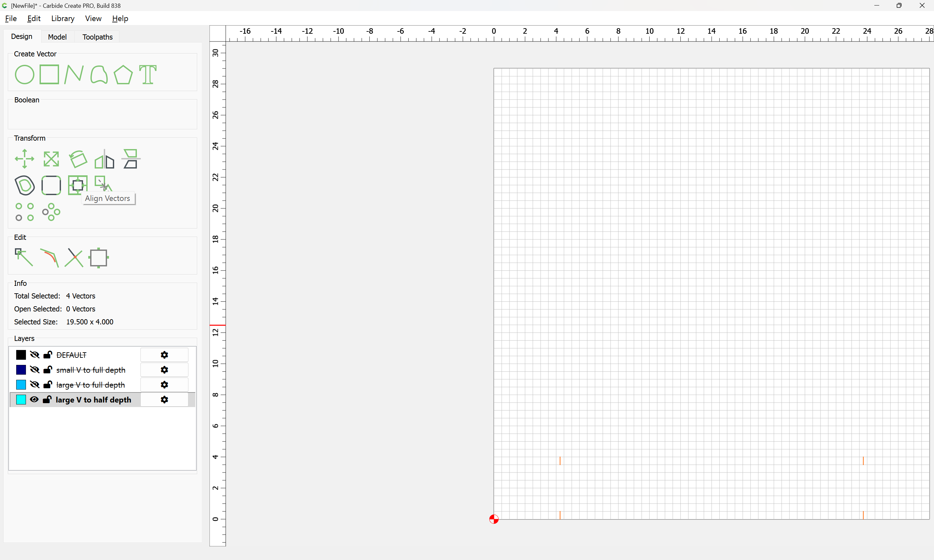Toggle lock on small V to full depth layer
The image size is (934, 560).
tap(48, 370)
